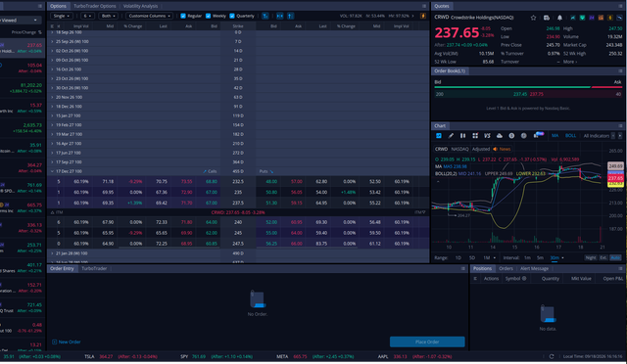Expand the 15 Jan 27 100 expiration row
Viewport: 627px width, 364px height.
coord(52,115)
